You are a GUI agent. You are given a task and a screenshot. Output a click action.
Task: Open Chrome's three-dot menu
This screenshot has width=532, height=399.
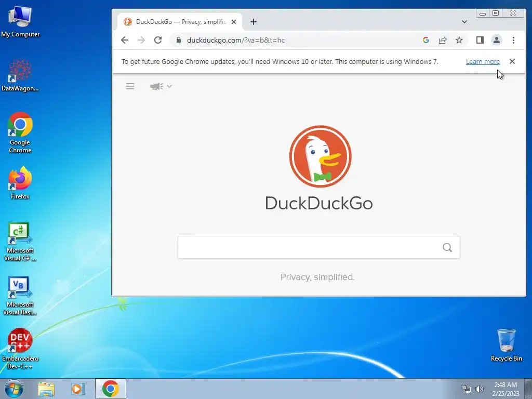(513, 40)
